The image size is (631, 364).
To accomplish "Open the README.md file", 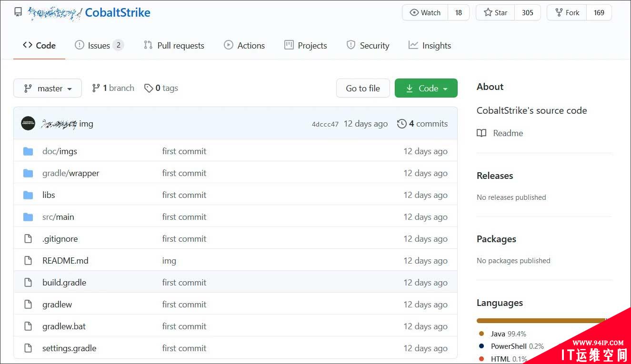I will 65,261.
